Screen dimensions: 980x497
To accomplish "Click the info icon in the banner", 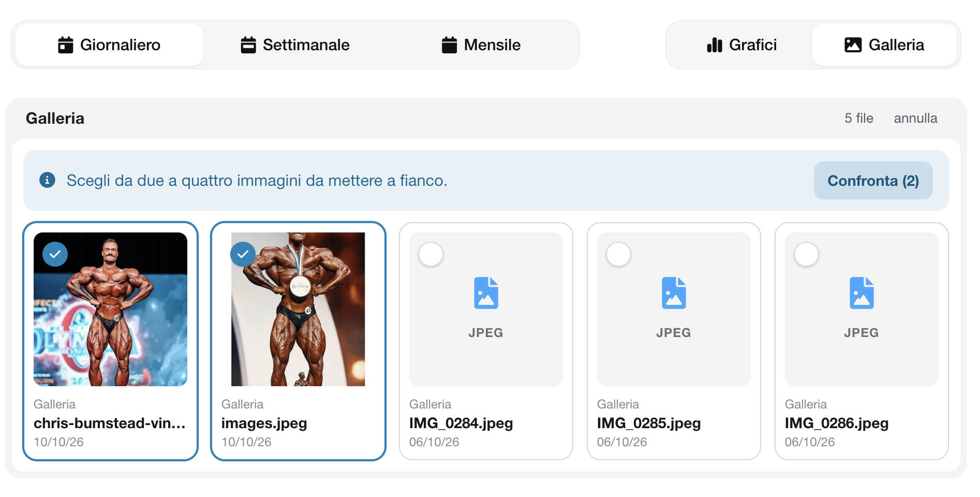I will [47, 180].
